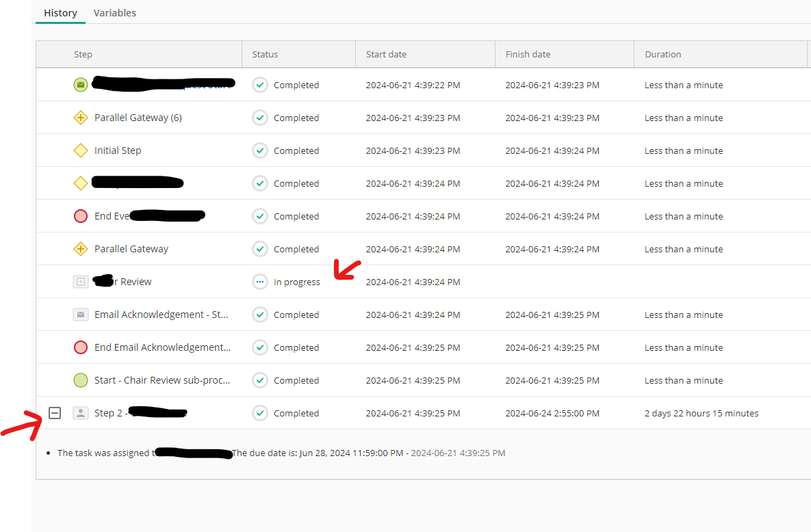Switch to the Variables tab
The width and height of the screenshot is (811, 532).
click(114, 13)
